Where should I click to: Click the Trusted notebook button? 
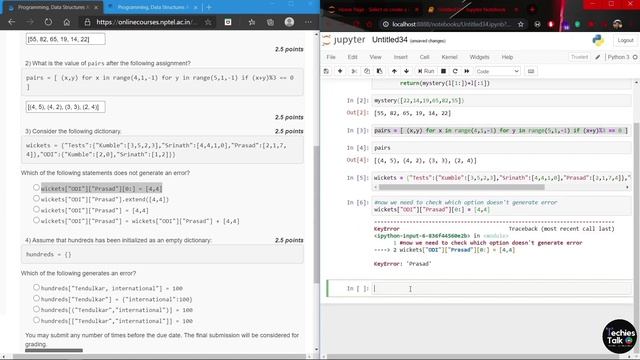tap(579, 57)
